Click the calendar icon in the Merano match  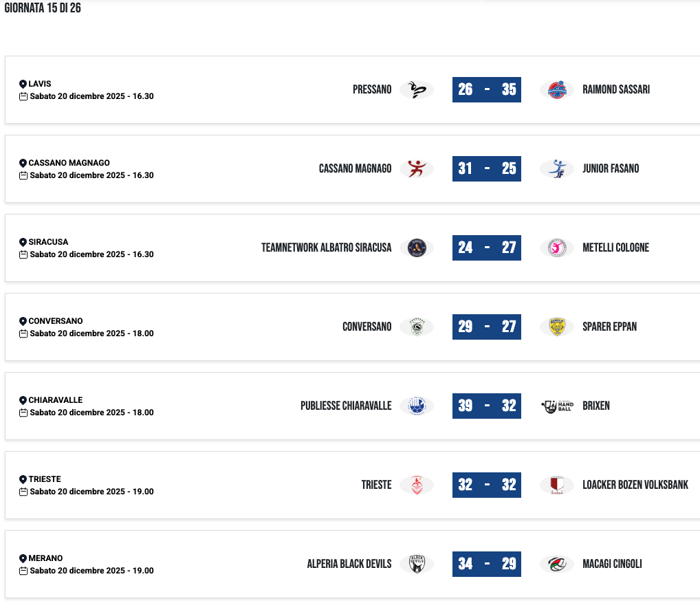tap(23, 571)
